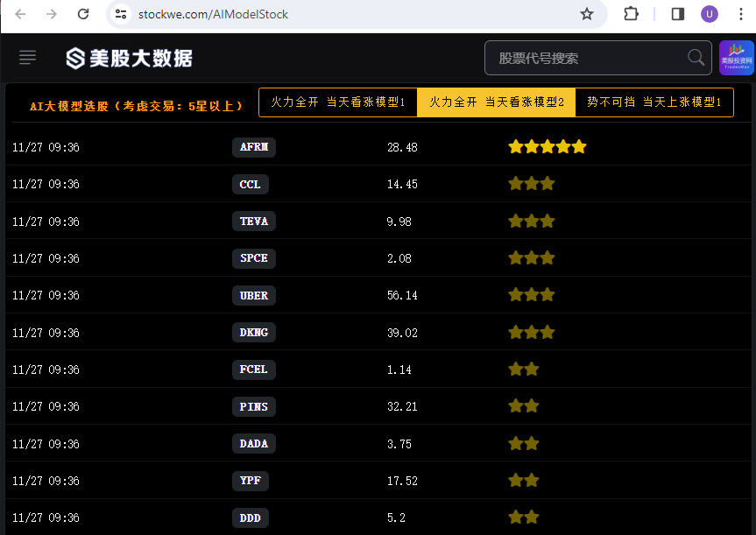Go back to the previous page

20,14
